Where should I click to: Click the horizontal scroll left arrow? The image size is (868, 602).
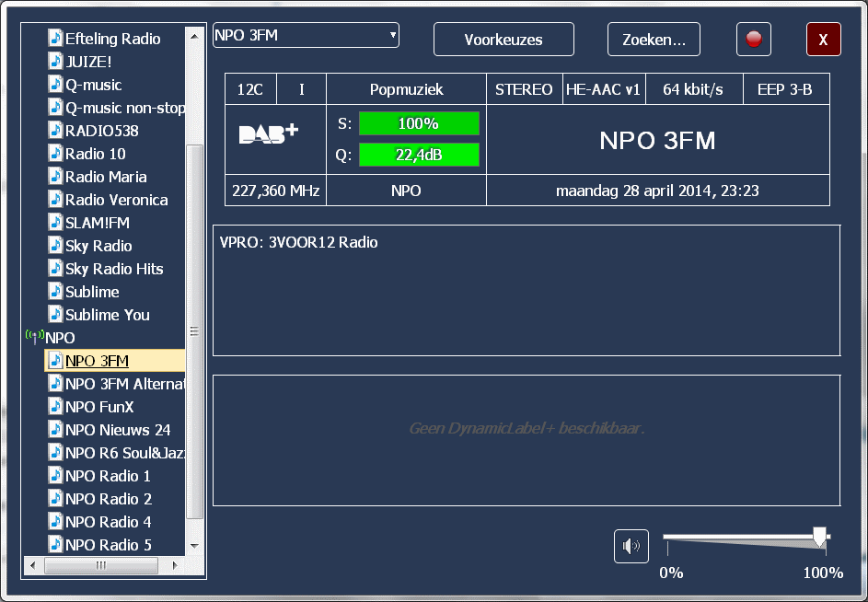32,565
